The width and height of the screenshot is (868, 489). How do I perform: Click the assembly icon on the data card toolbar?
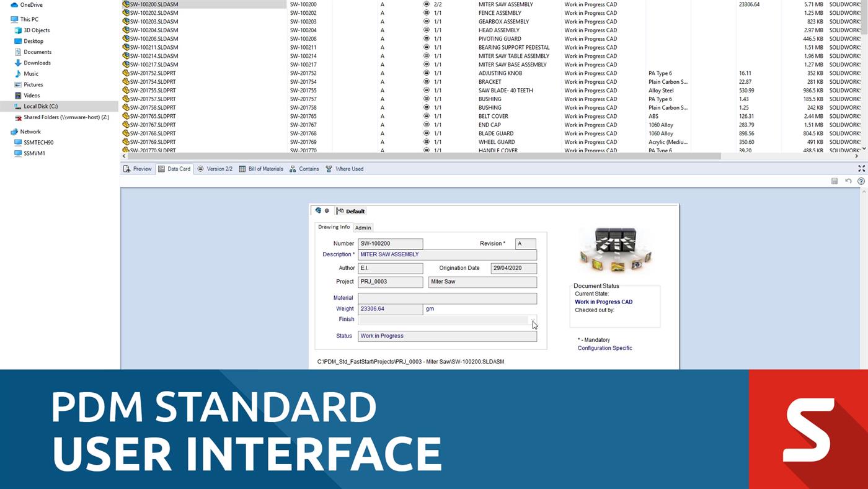[317, 210]
